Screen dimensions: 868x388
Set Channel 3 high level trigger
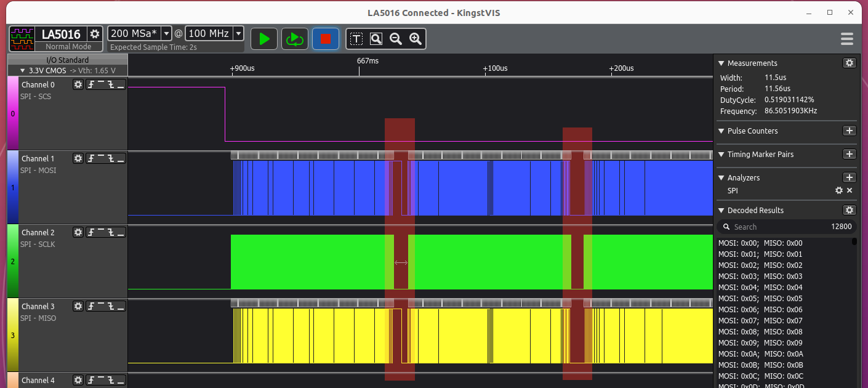click(x=100, y=306)
